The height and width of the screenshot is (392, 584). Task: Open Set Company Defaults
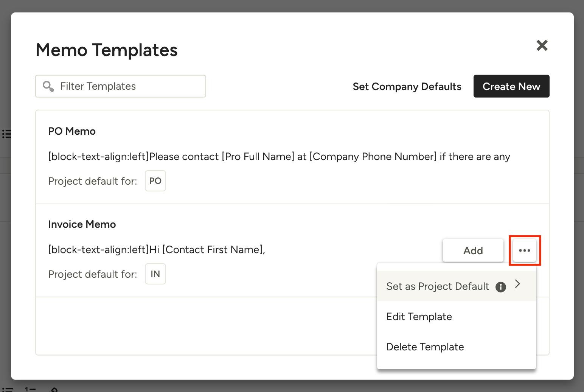(407, 86)
